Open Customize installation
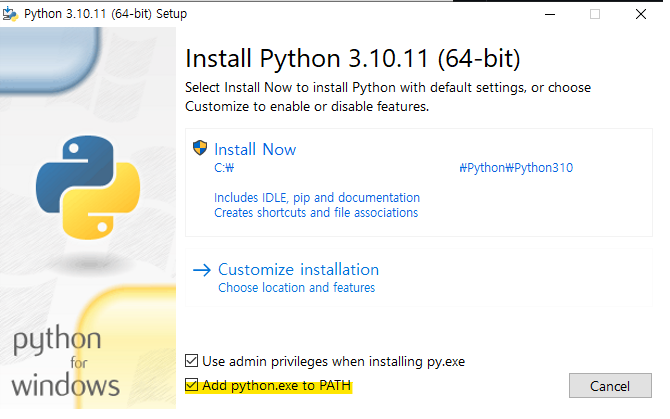Screen dimensions: 670x419 (418, 278)
